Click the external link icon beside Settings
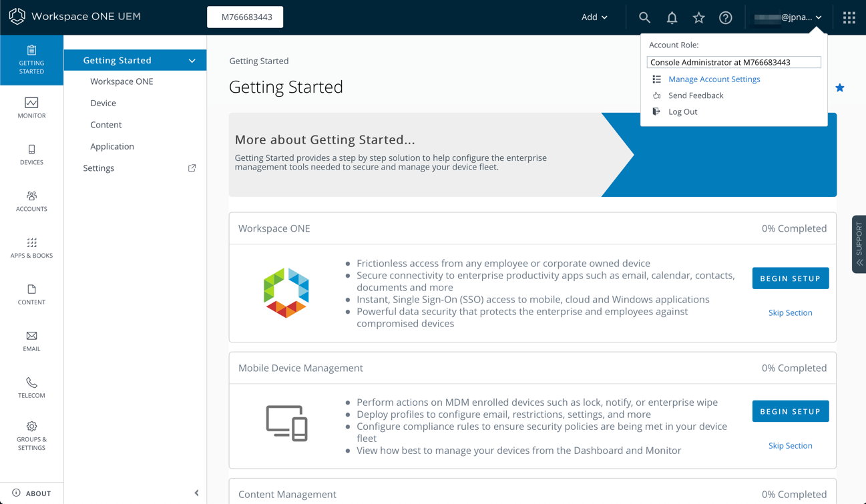This screenshot has height=504, width=866. (192, 168)
